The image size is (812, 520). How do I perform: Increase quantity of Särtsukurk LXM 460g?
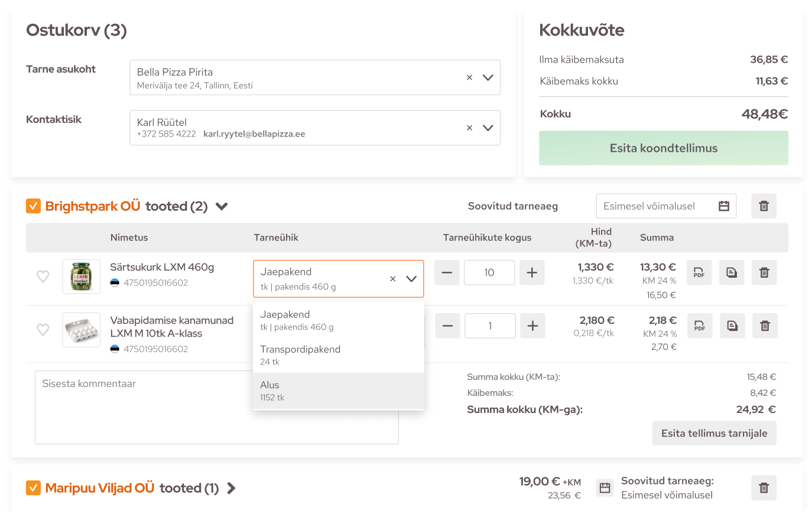[532, 273]
